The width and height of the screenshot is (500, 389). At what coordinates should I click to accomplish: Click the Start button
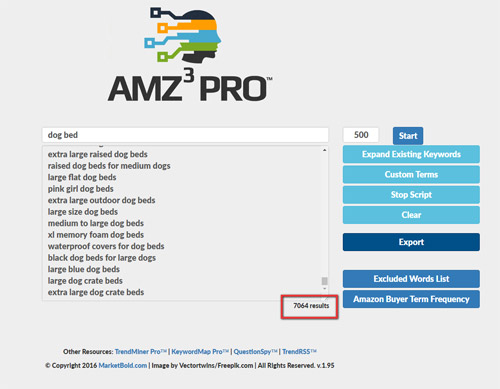point(408,136)
